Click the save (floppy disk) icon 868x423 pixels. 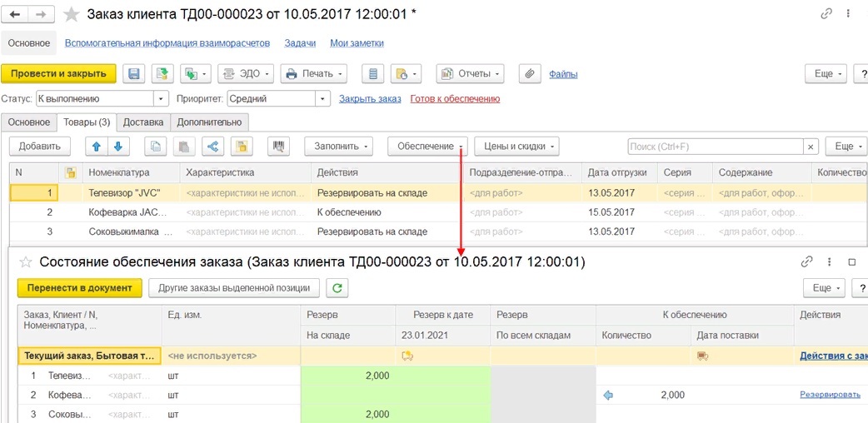click(x=132, y=74)
